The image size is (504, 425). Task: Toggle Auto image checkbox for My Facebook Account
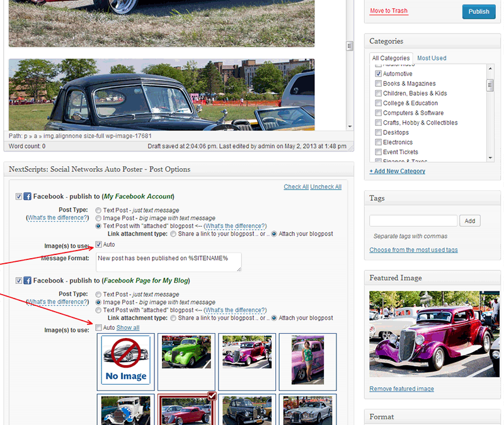click(x=99, y=244)
